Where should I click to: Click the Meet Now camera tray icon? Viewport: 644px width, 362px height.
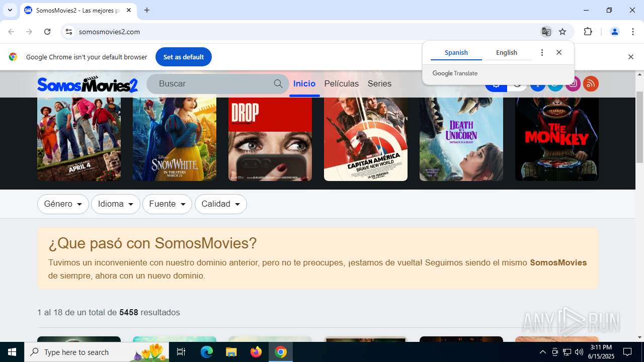(555, 352)
